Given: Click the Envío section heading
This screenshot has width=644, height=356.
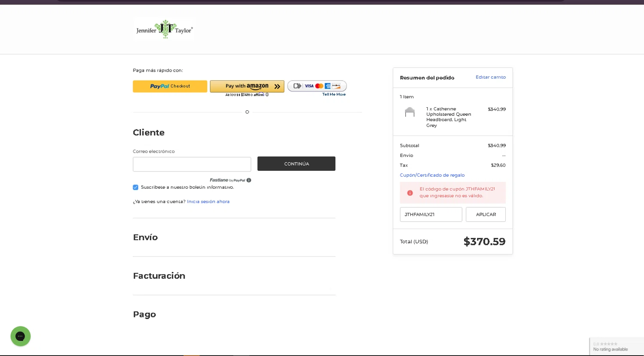Looking at the screenshot, I should pyautogui.click(x=146, y=237).
